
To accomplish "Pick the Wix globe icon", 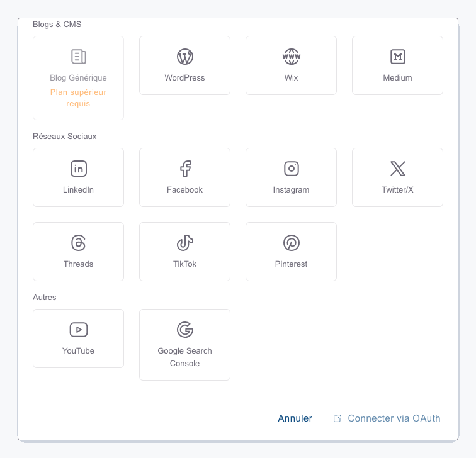I will 291,57.
